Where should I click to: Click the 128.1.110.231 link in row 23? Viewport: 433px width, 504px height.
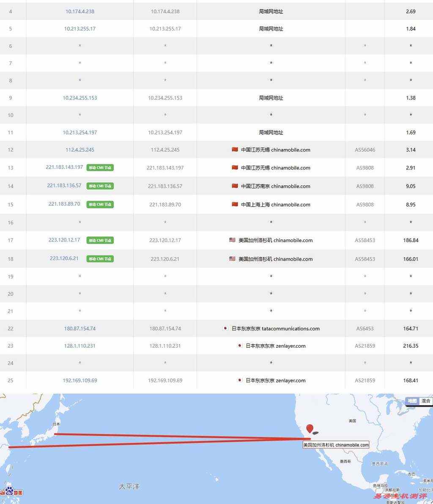click(80, 346)
